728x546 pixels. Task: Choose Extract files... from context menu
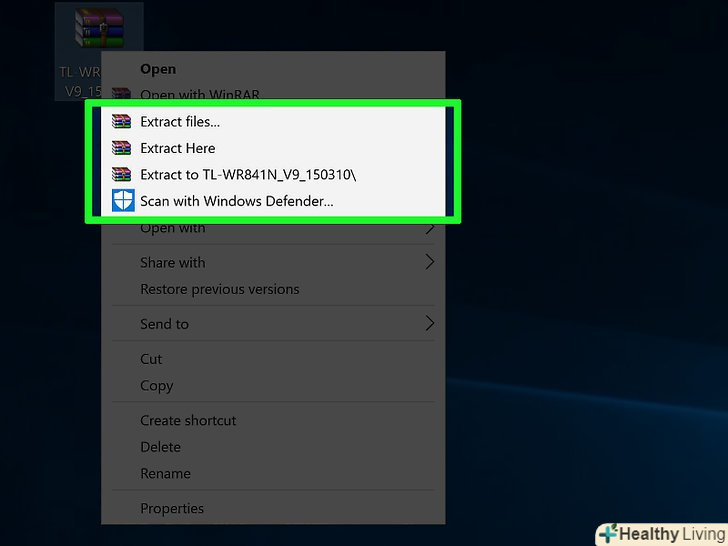point(273,122)
